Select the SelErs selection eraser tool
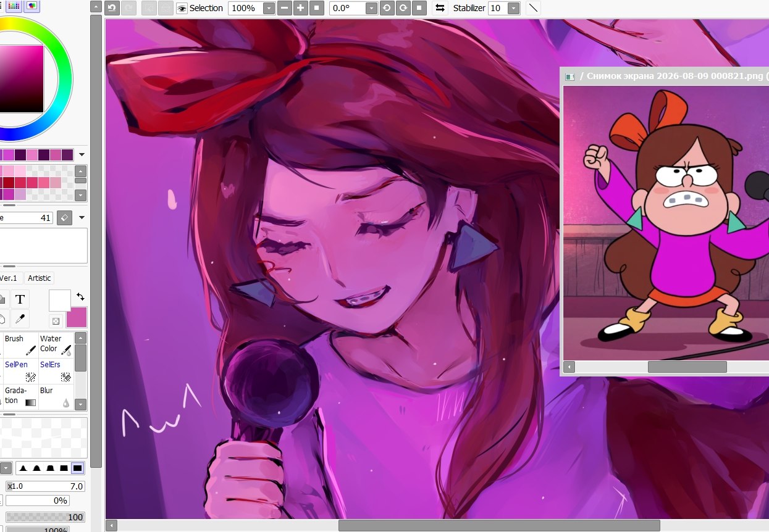 56,371
